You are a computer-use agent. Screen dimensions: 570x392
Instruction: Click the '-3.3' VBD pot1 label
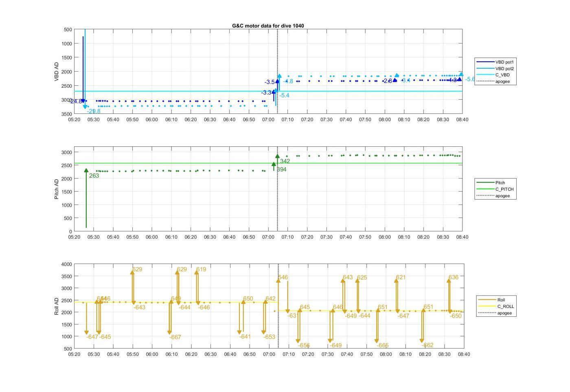coord(266,93)
